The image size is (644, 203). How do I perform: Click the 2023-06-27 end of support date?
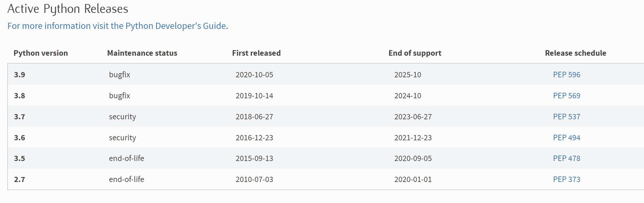pyautogui.click(x=413, y=117)
